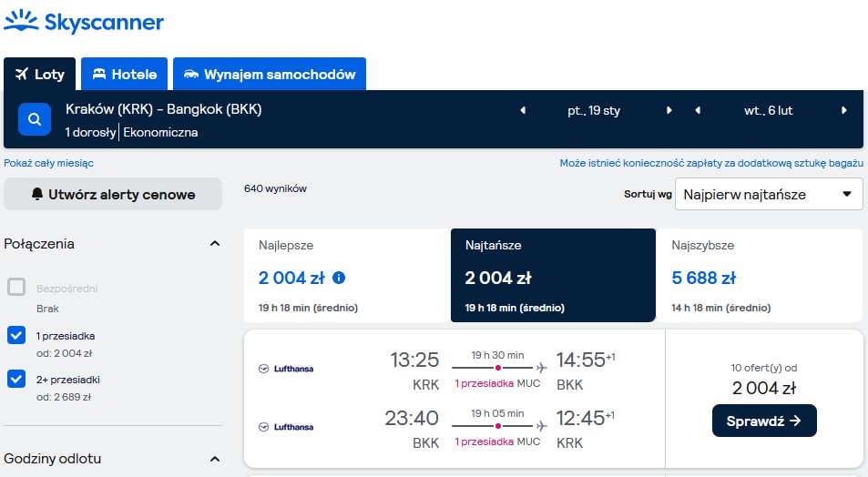Collapse the Godziny odlotu section
Viewport: 868px width, 477px height.
(x=215, y=459)
